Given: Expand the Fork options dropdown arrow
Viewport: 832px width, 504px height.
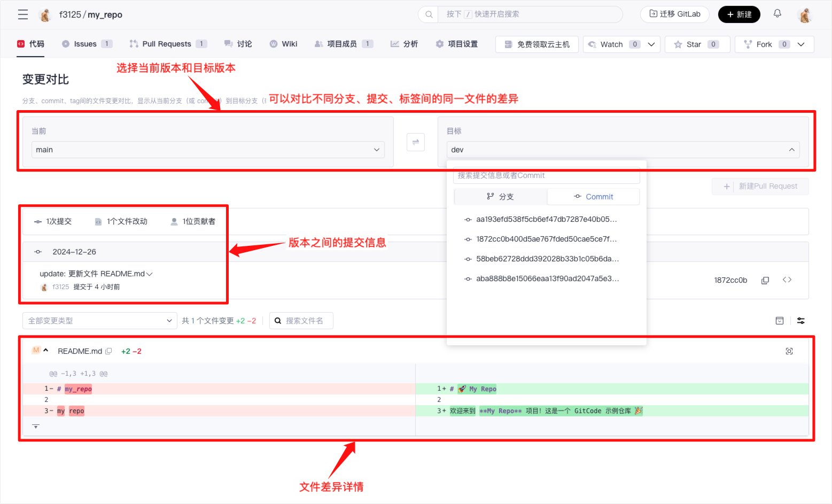Looking at the screenshot, I should pyautogui.click(x=800, y=44).
